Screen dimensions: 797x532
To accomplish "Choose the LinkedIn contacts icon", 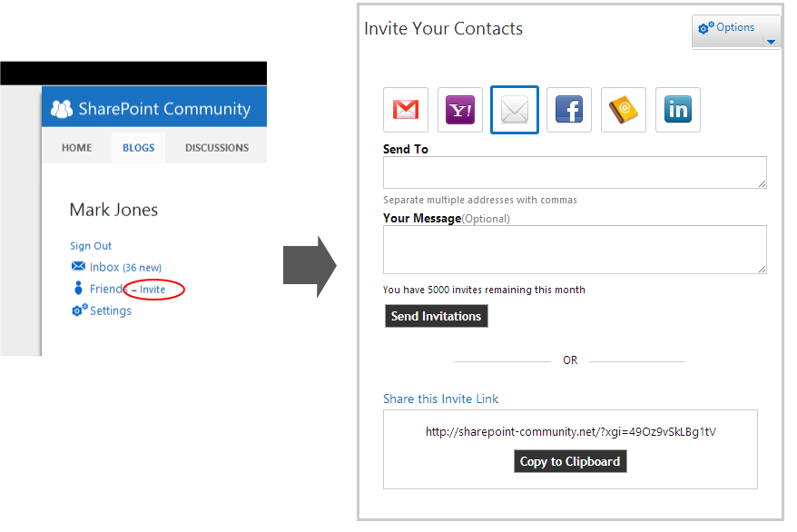I will 677,110.
